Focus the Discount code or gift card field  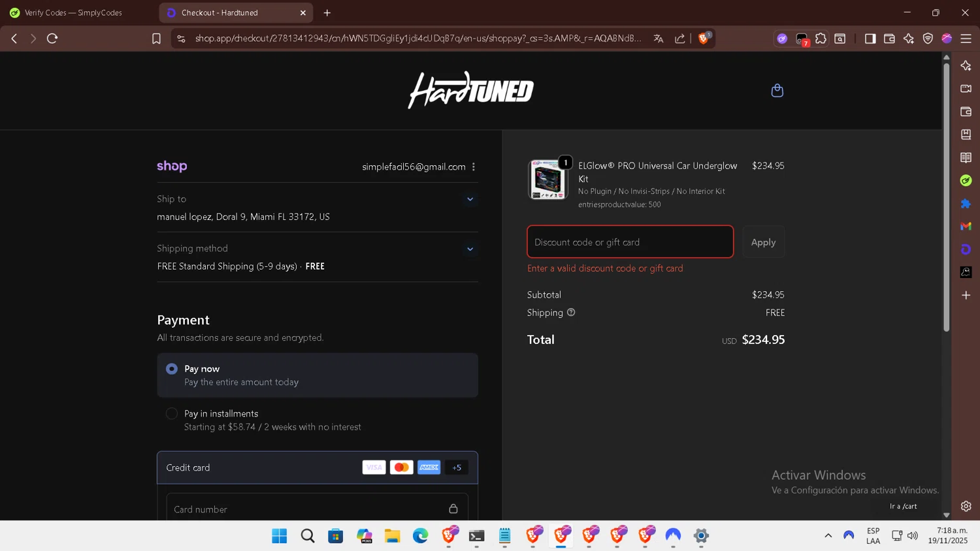[x=630, y=242]
